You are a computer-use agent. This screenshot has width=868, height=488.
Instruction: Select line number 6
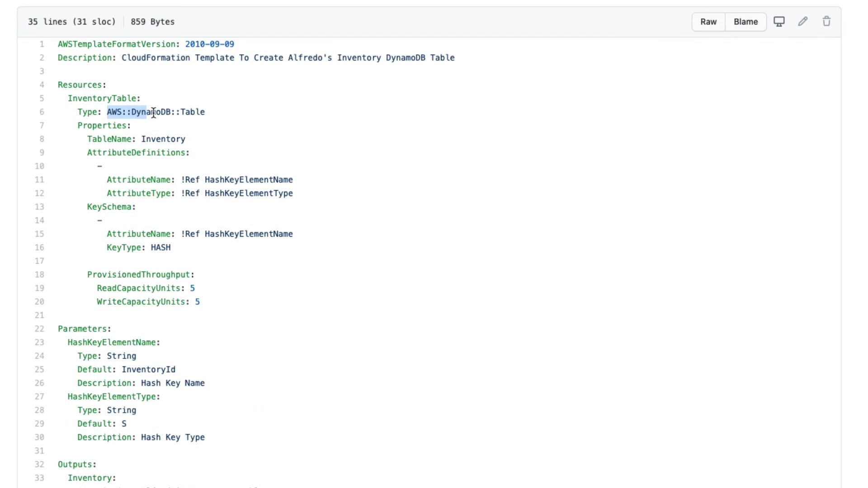42,112
